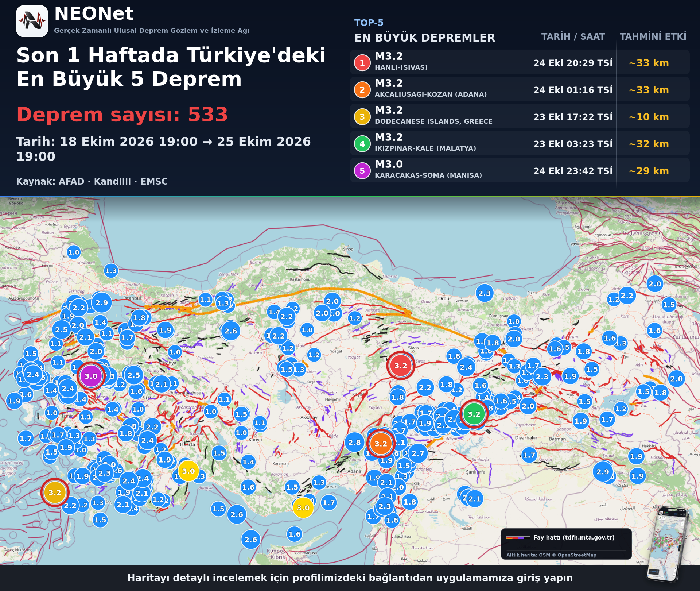The height and width of the screenshot is (591, 700).
Task: Click the Deprem sayısı: 533 text
Action: click(x=122, y=115)
